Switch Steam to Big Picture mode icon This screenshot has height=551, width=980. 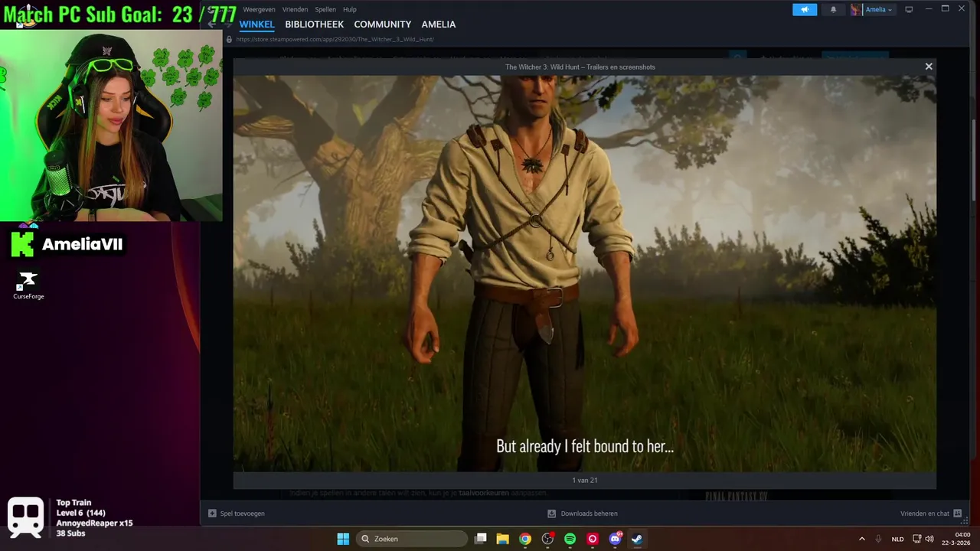(909, 9)
